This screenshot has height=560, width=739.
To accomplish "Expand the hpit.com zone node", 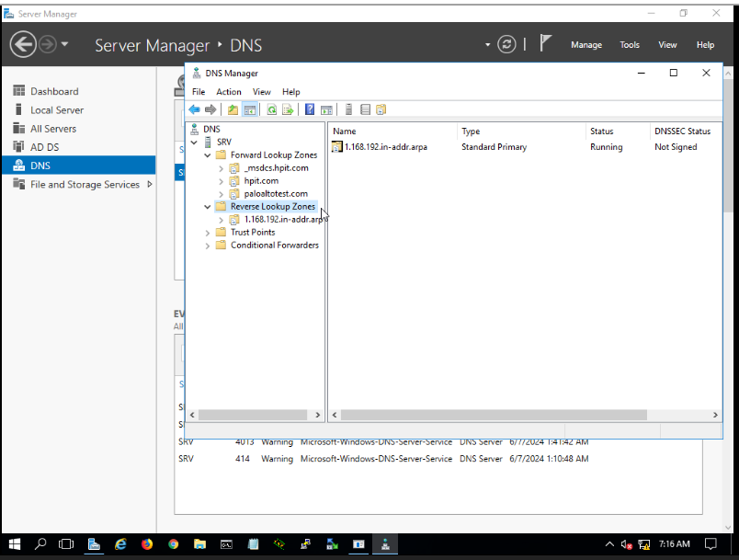I will click(x=221, y=181).
